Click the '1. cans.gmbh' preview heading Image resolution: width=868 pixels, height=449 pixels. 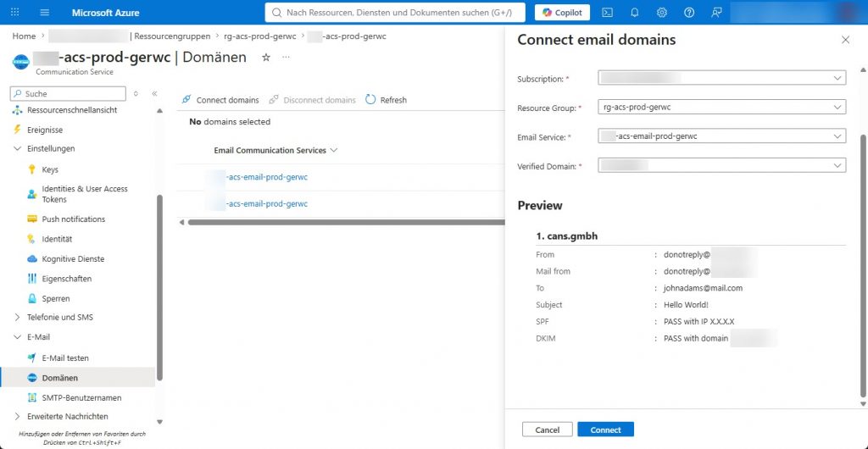click(x=567, y=236)
